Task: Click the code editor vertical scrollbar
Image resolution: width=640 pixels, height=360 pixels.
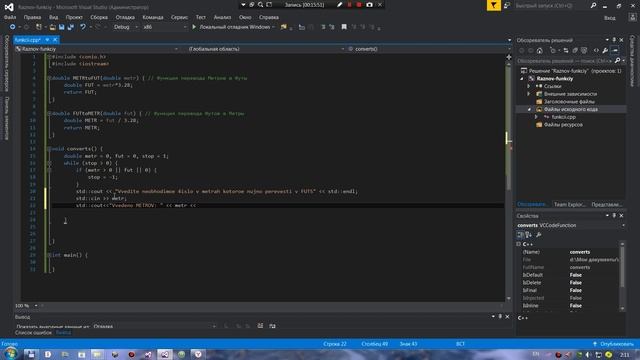Action: click(x=509, y=180)
